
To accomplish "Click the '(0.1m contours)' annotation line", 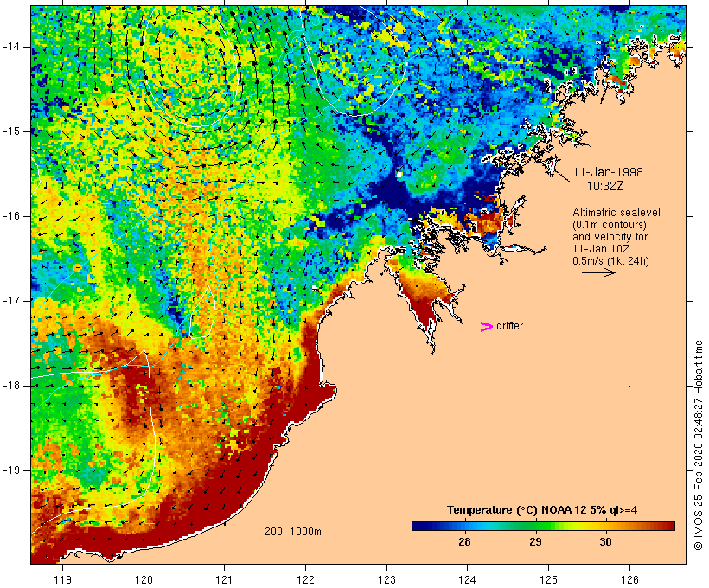I will pyautogui.click(x=610, y=225).
